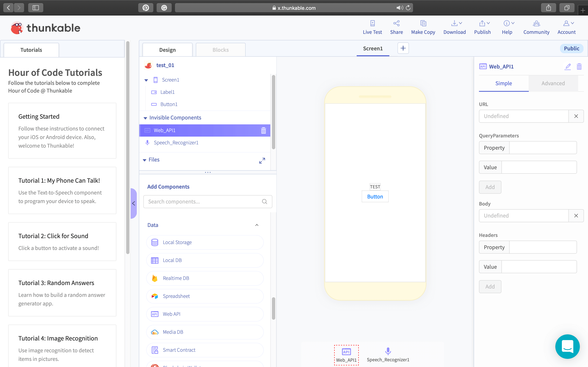Select Speech_Recognizer1 microphone icon below phone
588x367 pixels.
388,351
